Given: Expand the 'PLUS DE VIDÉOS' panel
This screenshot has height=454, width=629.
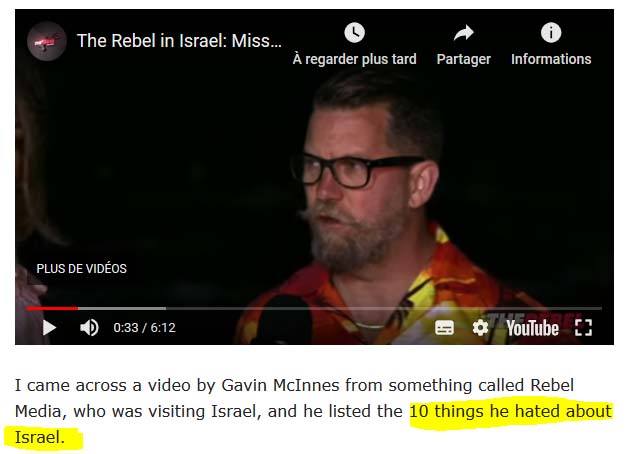Looking at the screenshot, I should click(x=81, y=268).
